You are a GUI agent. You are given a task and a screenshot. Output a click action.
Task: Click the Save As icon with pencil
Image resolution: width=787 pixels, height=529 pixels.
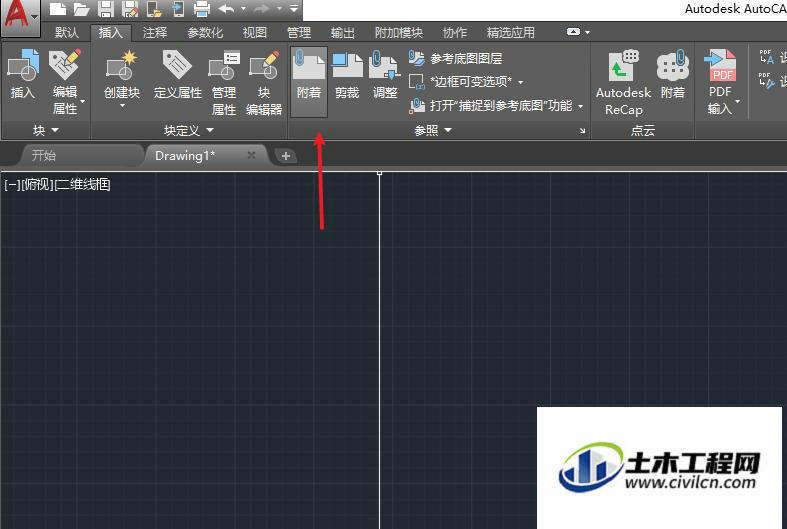coord(130,9)
